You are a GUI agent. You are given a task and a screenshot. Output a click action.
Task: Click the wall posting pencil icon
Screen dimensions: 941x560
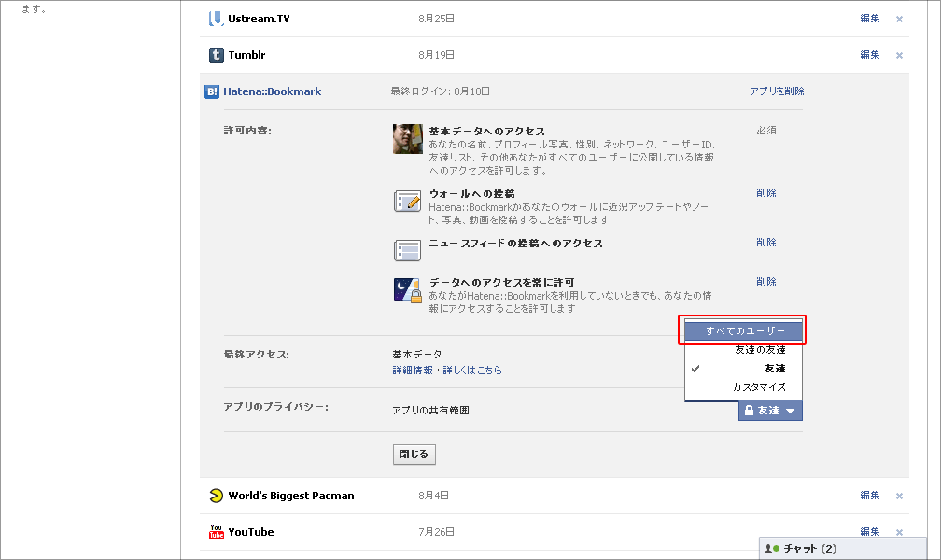point(407,201)
